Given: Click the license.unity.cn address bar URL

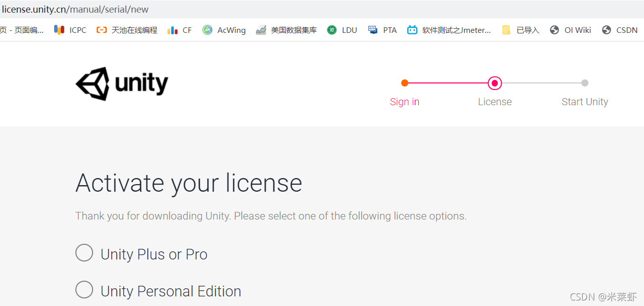Looking at the screenshot, I should (75, 9).
